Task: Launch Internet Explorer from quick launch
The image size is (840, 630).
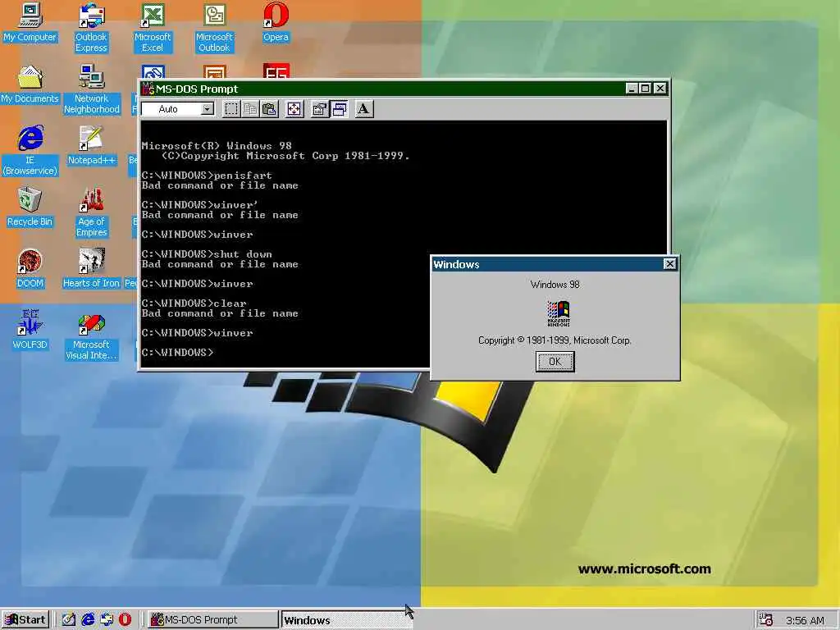Action: click(x=87, y=620)
